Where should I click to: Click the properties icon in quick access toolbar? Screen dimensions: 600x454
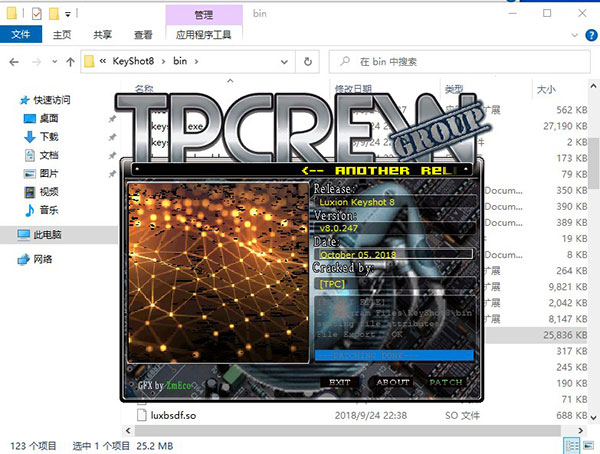point(37,15)
